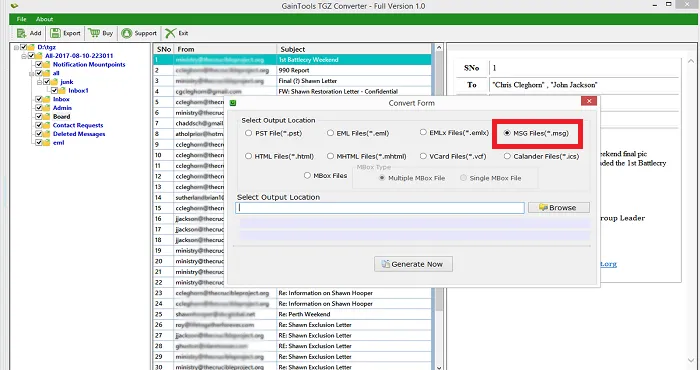Viewport: 700px width, 370px height.
Task: Close the Convert Form dialog
Action: (589, 101)
